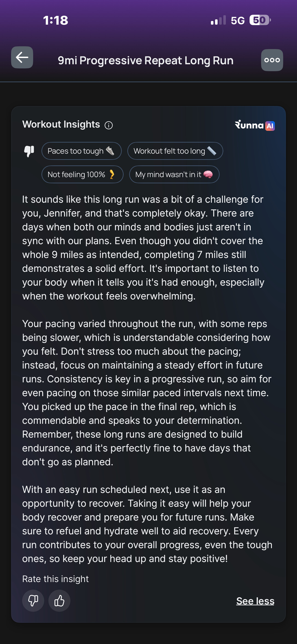Toggle the "Not feeling 100%" tag

(82, 175)
